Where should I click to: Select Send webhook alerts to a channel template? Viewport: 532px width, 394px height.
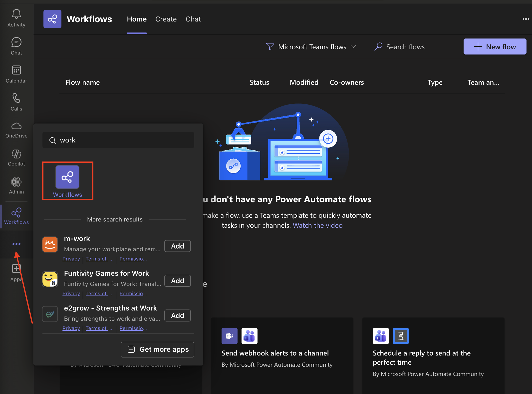click(275, 353)
